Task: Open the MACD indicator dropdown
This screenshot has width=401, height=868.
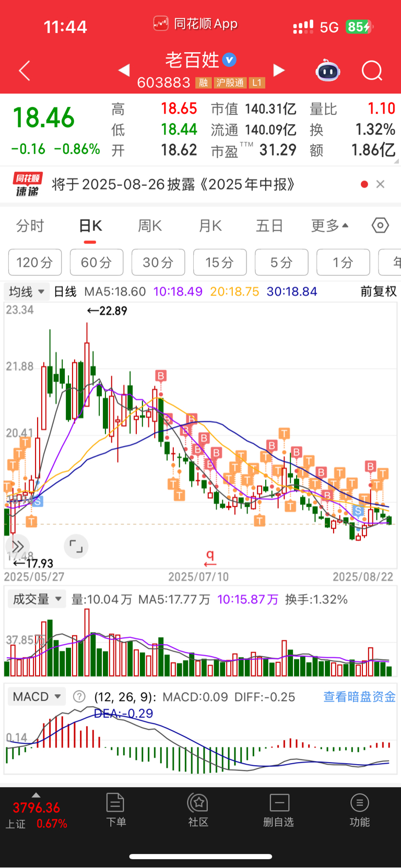Action: 37,696
